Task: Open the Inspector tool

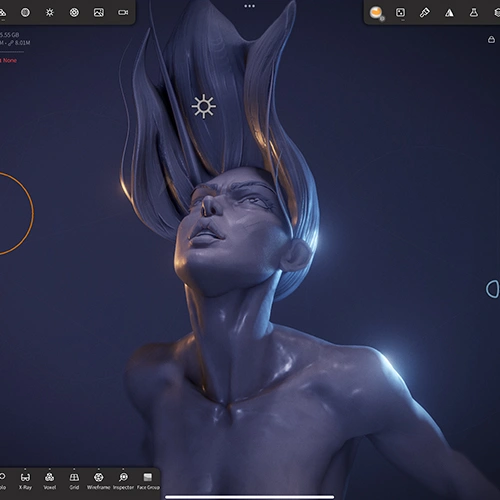Action: pyautogui.click(x=123, y=481)
